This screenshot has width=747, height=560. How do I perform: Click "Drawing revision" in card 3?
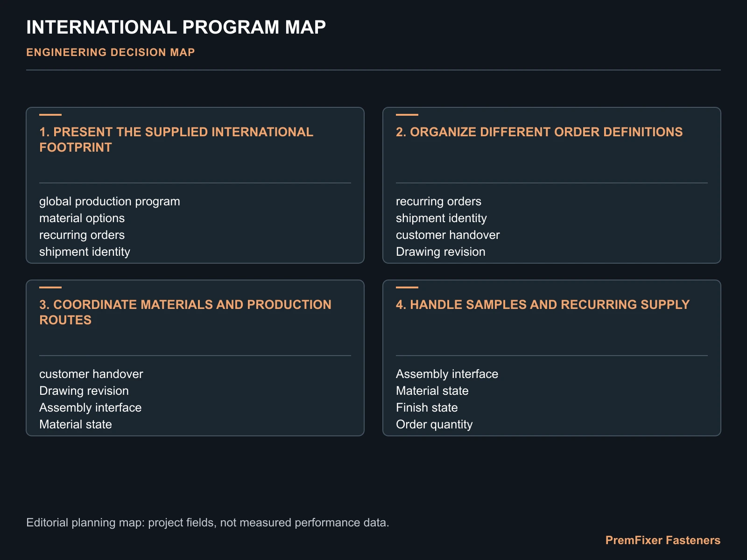tap(84, 391)
